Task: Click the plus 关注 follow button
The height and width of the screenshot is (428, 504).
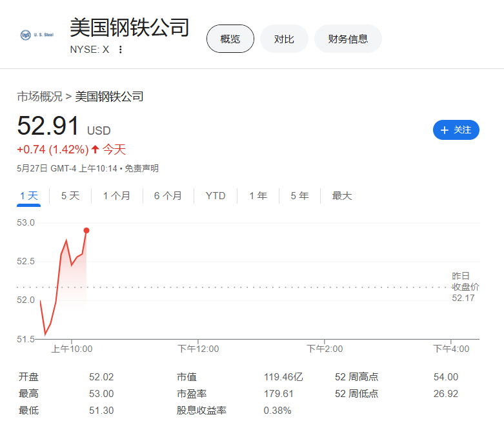Action: 456,130
